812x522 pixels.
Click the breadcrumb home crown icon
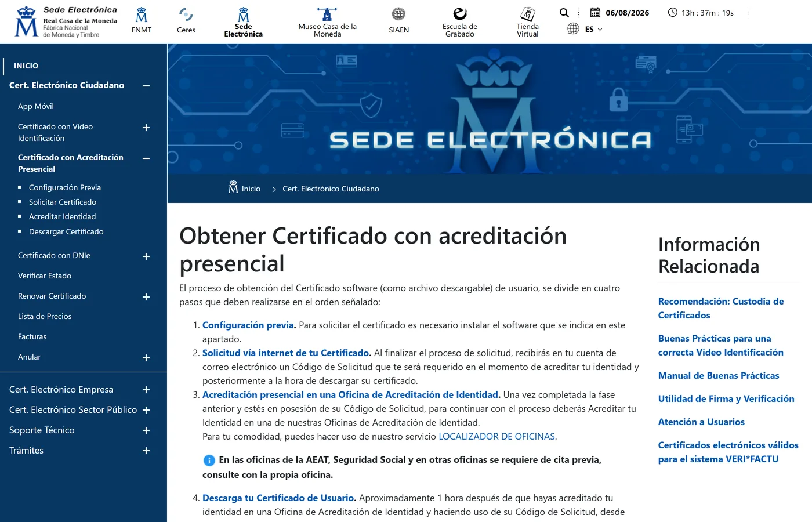[233, 187]
